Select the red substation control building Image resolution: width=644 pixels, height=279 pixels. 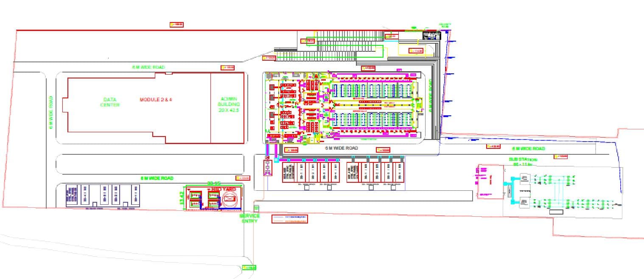491,181
